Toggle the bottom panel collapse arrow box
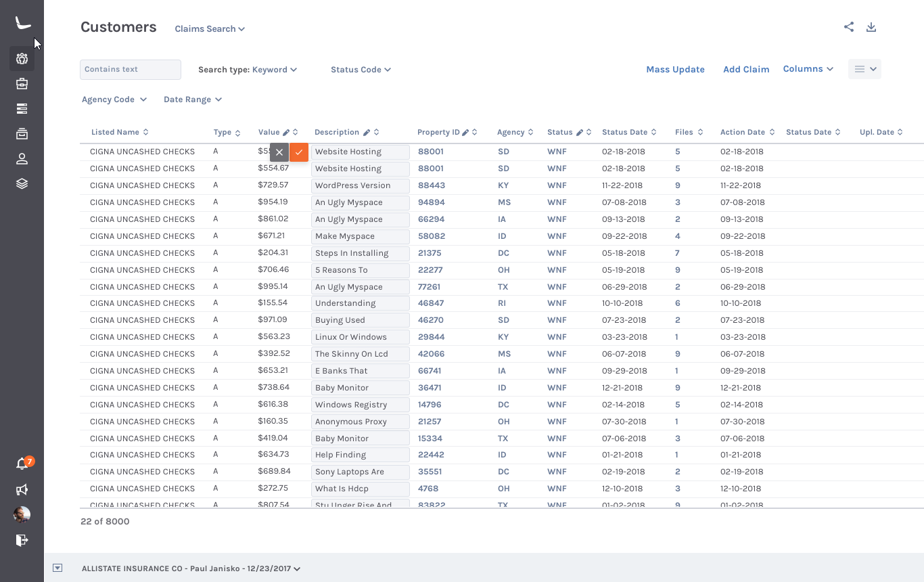Viewport: 924px width, 582px height. click(x=57, y=568)
